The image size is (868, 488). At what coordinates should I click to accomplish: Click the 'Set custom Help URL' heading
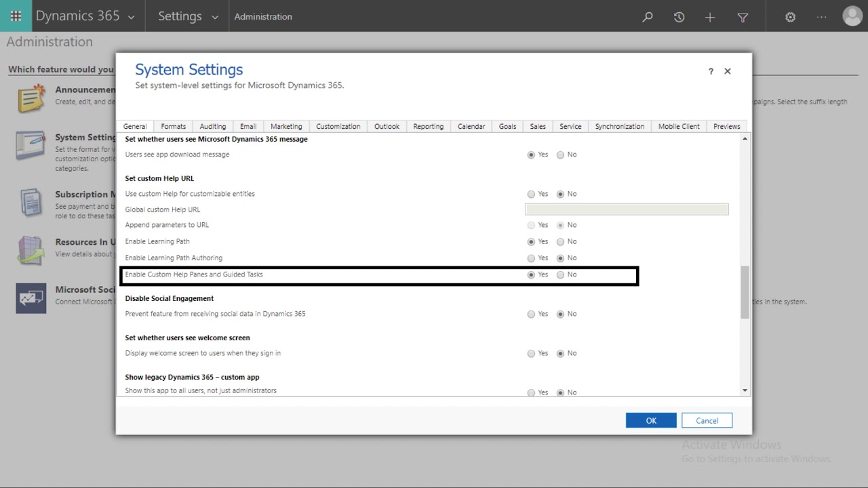coord(159,179)
